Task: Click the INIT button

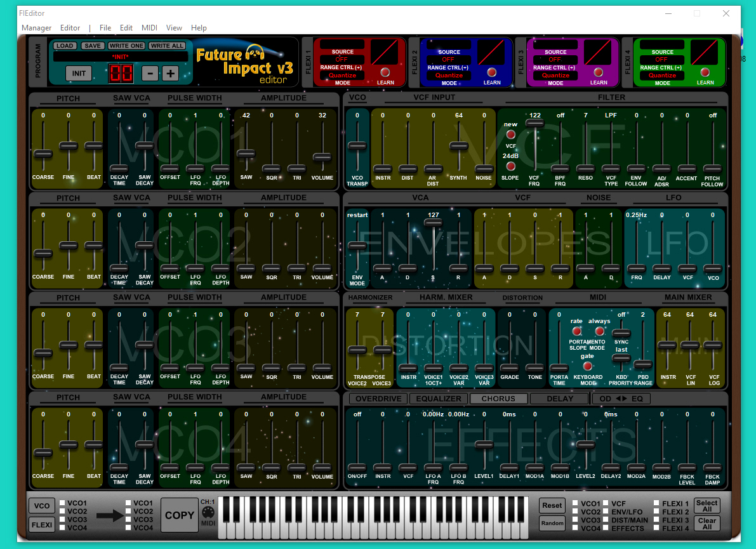Action: (x=79, y=73)
